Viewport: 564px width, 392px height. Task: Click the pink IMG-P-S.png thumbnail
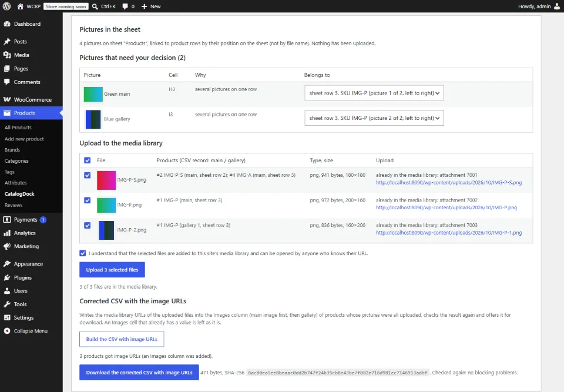tap(106, 180)
